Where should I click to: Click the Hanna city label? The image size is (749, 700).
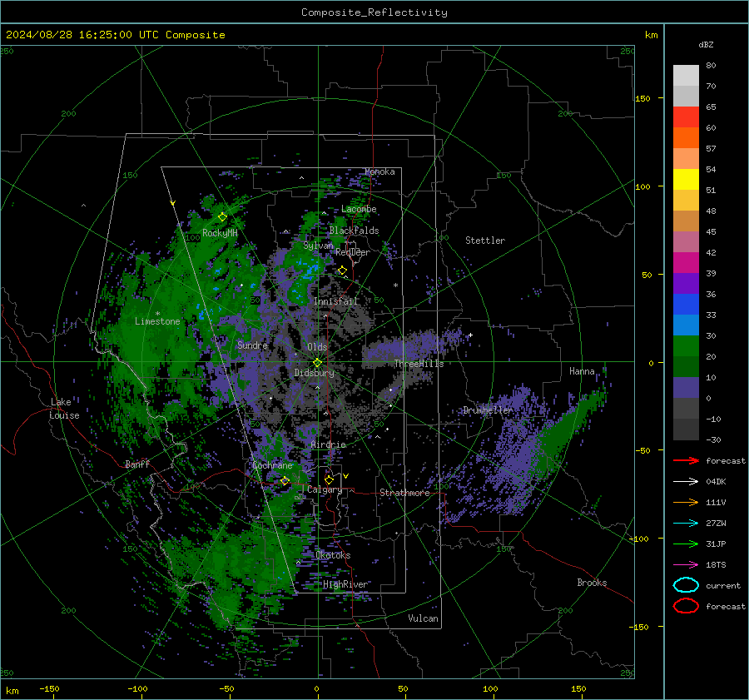pos(582,371)
